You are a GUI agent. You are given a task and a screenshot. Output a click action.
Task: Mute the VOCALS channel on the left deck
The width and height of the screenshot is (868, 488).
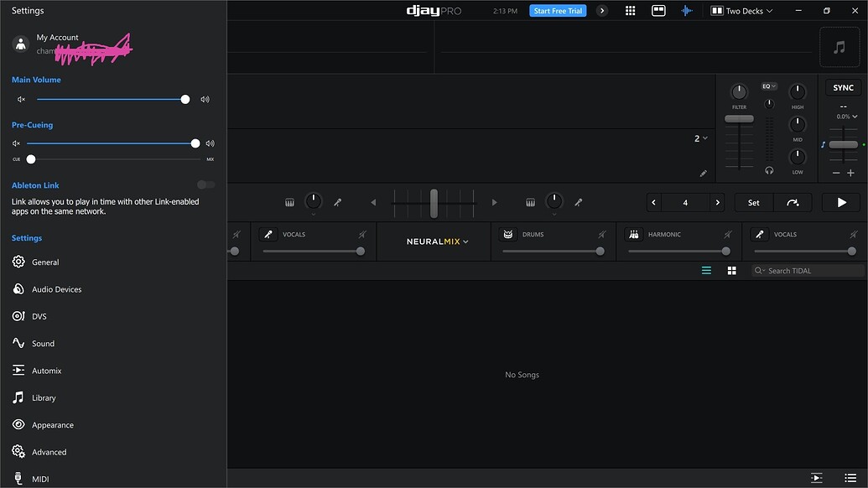click(363, 234)
